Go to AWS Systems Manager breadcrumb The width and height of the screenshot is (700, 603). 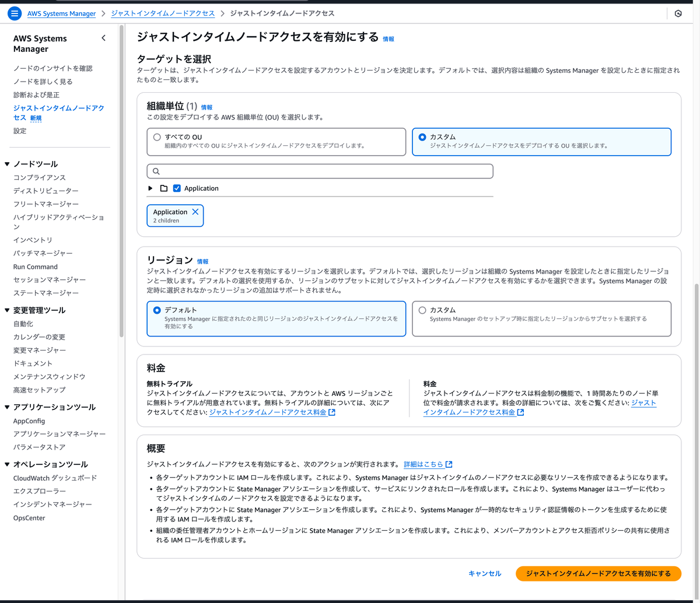[x=61, y=13]
